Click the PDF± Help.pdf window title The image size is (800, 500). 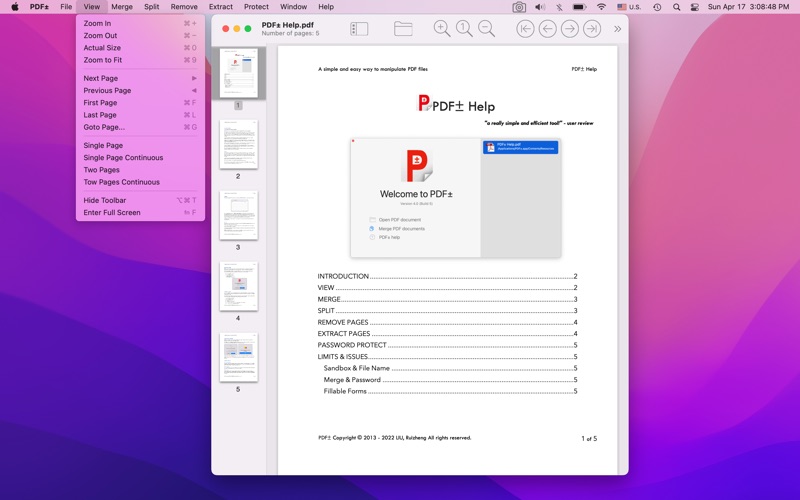pos(288,25)
